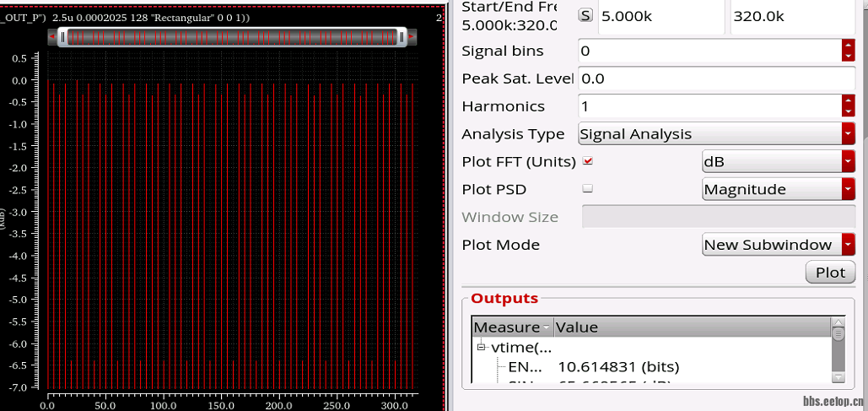Open the Plot Mode New Subwindow dropdown
Screen dimensions: 868x411
(779, 245)
